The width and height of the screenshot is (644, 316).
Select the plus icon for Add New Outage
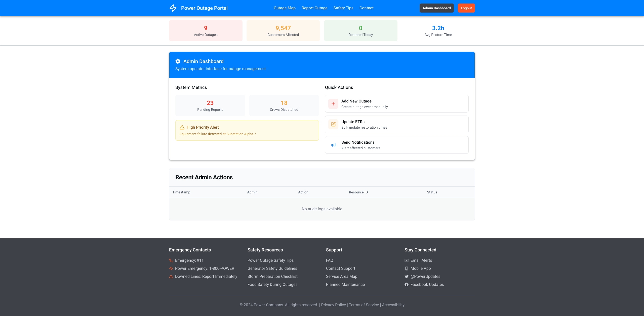click(333, 103)
